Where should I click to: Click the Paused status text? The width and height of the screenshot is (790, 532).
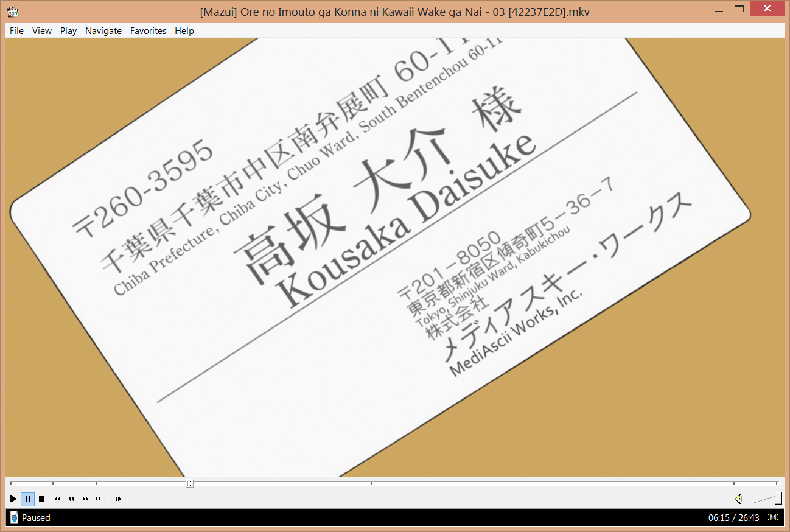pyautogui.click(x=36, y=518)
